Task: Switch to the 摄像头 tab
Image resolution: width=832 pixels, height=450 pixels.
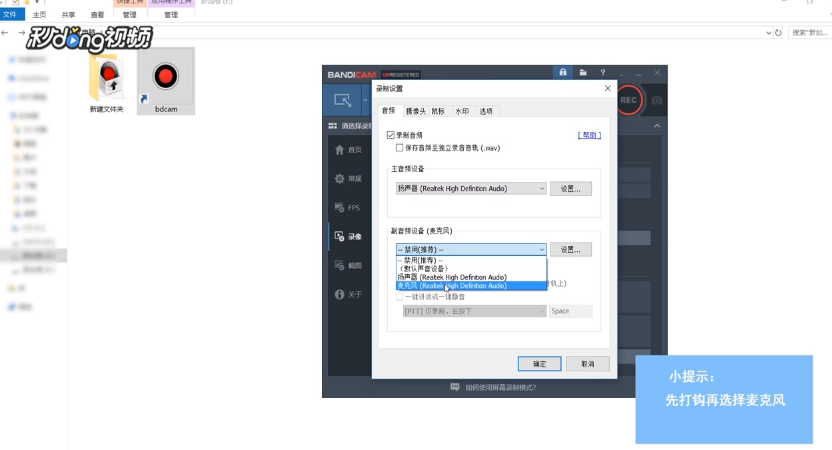Action: click(x=415, y=111)
